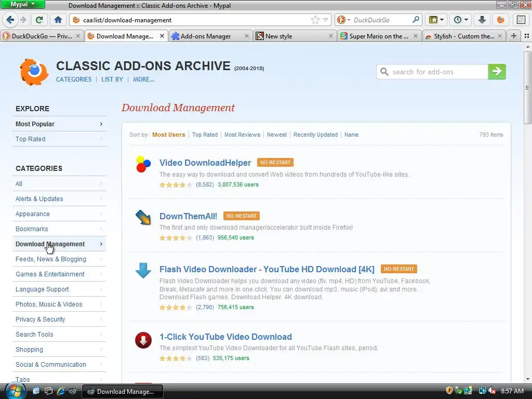Image resolution: width=532 pixels, height=399 pixels.
Task: Close the New style tab
Action: point(331,36)
